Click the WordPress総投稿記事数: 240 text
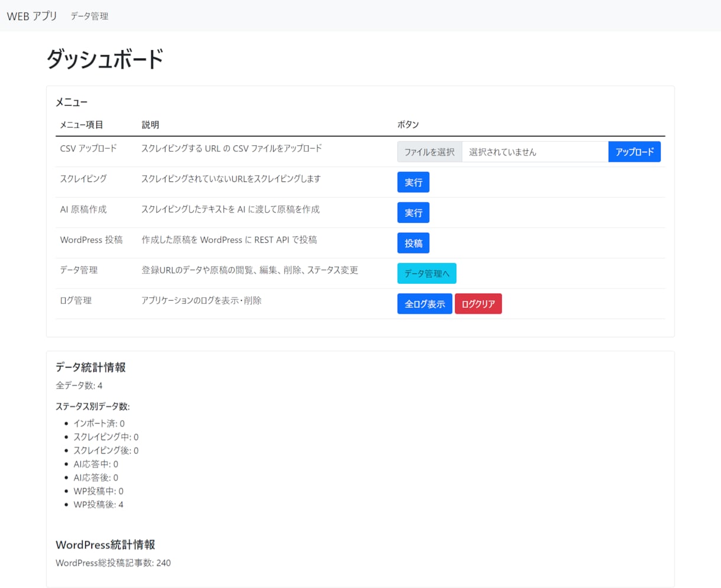721x588 pixels. (113, 563)
